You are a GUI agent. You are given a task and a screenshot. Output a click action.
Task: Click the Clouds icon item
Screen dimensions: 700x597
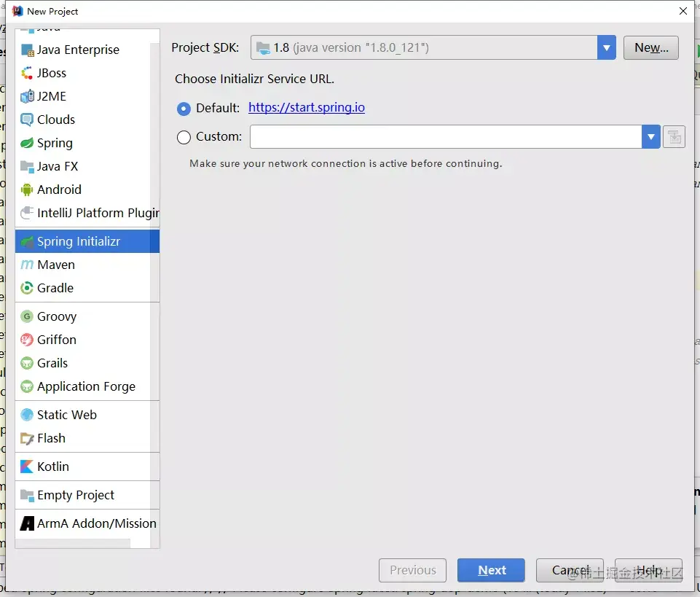27,120
